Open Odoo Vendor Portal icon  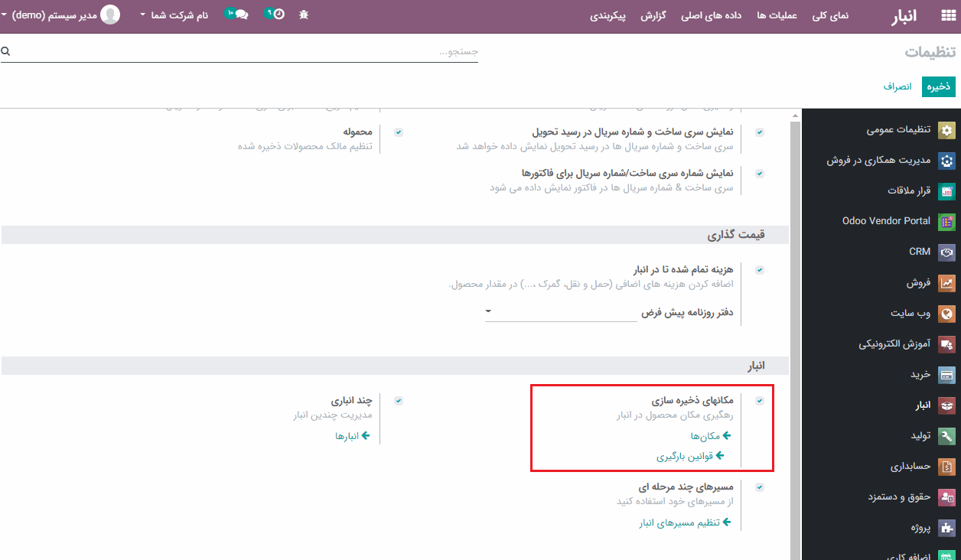947,222
